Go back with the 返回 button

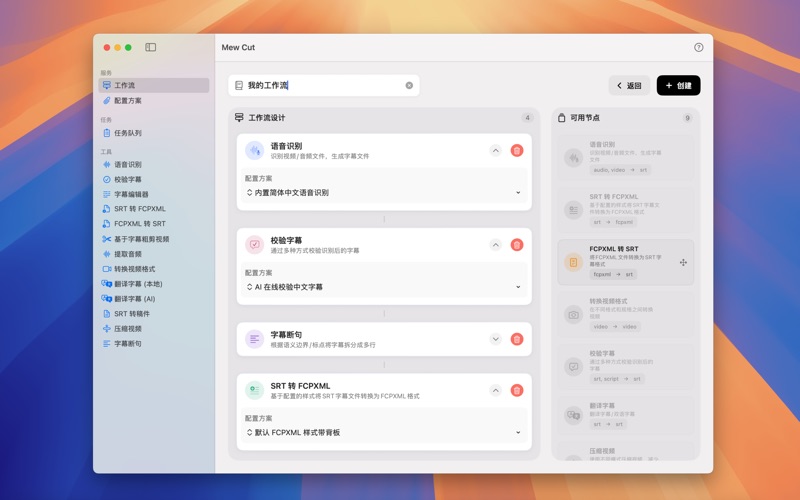[x=629, y=86]
